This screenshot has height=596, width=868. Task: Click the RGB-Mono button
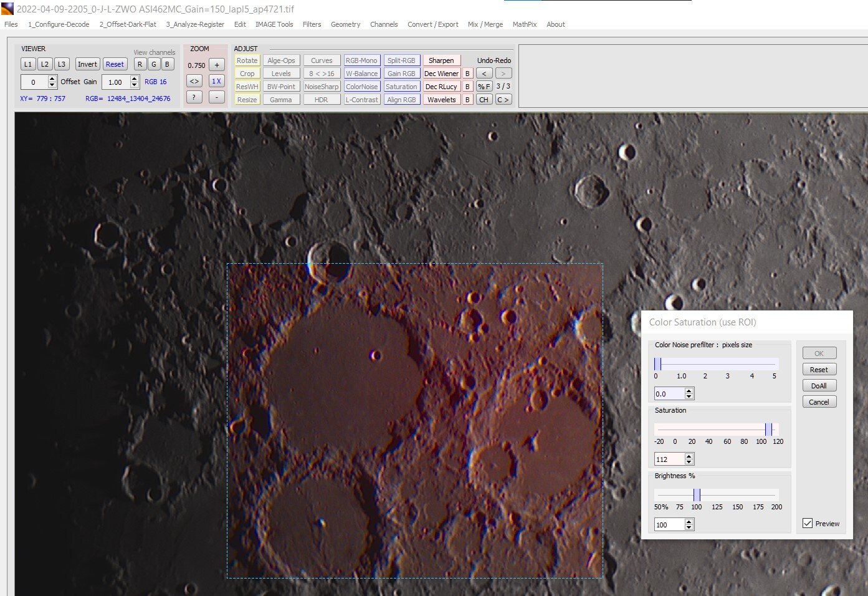tap(361, 60)
